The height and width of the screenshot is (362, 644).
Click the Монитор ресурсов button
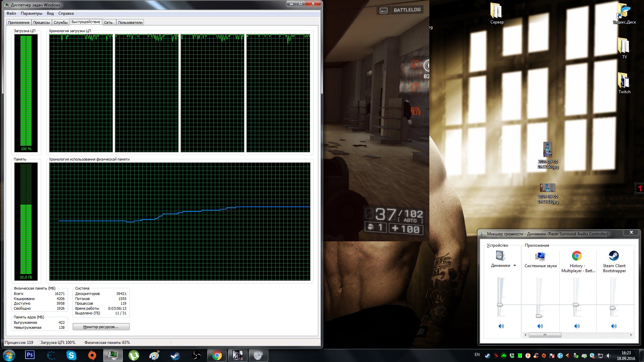pos(101,327)
